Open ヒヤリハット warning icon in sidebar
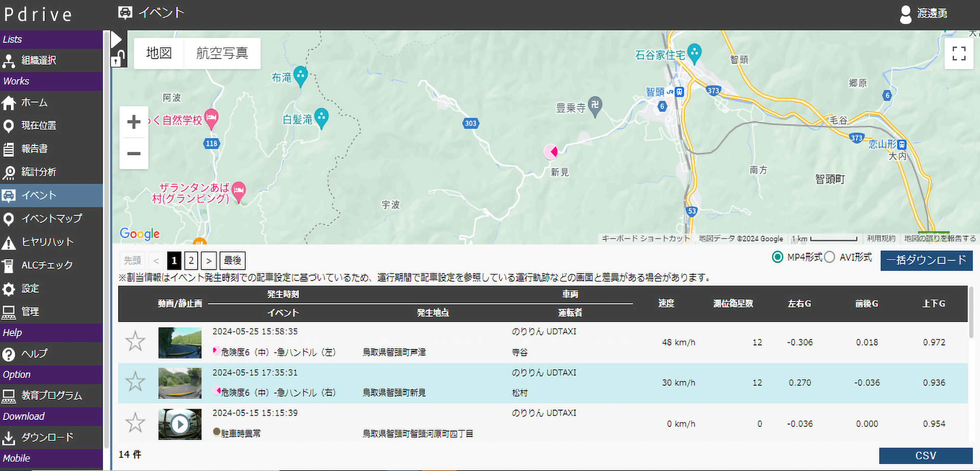Viewport: 980px width, 471px height. tap(9, 242)
